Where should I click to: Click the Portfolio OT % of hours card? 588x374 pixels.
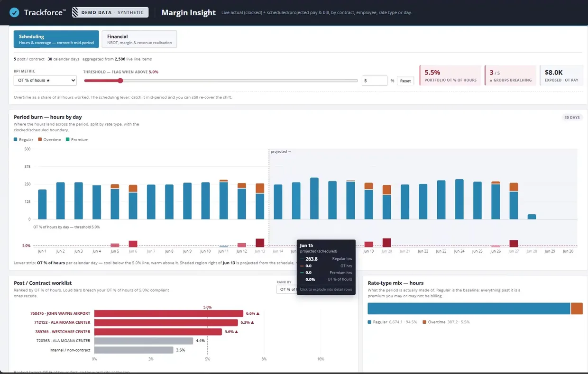point(450,75)
